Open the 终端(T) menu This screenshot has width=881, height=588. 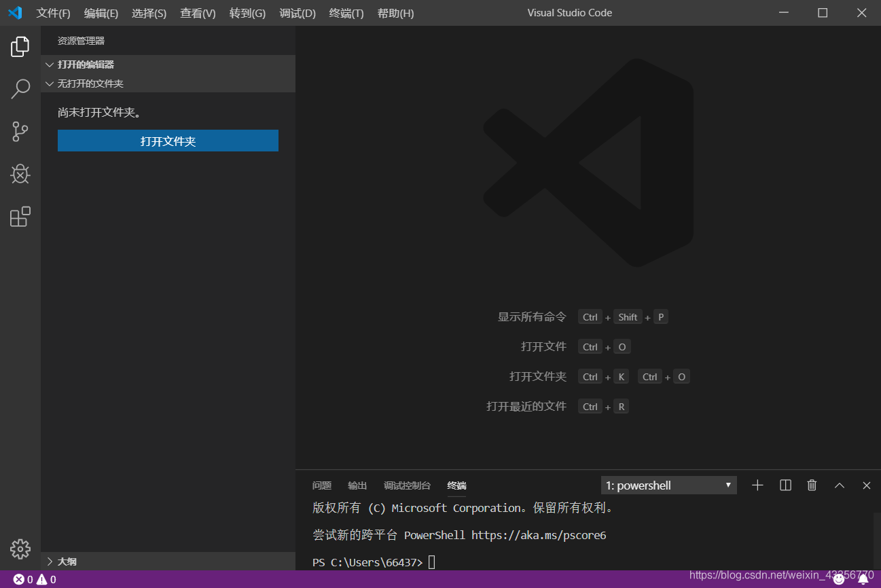coord(346,14)
